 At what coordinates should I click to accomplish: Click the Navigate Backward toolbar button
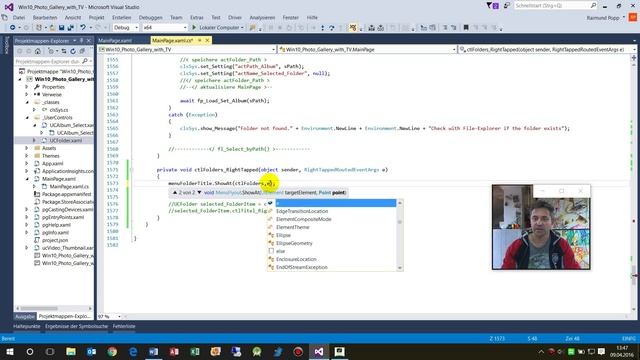[13, 28]
